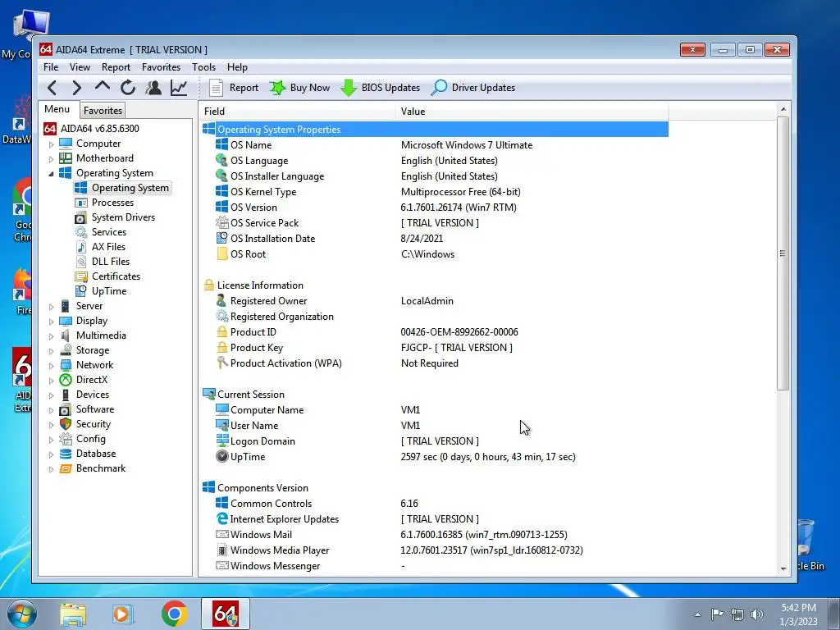
Task: Select the Multimedia tree node
Action: [101, 336]
